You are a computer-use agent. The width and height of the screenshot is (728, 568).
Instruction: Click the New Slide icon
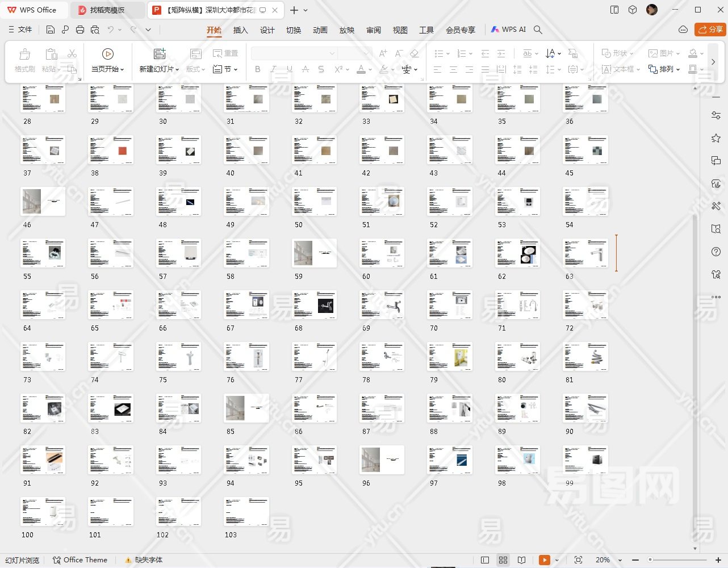[x=160, y=54]
